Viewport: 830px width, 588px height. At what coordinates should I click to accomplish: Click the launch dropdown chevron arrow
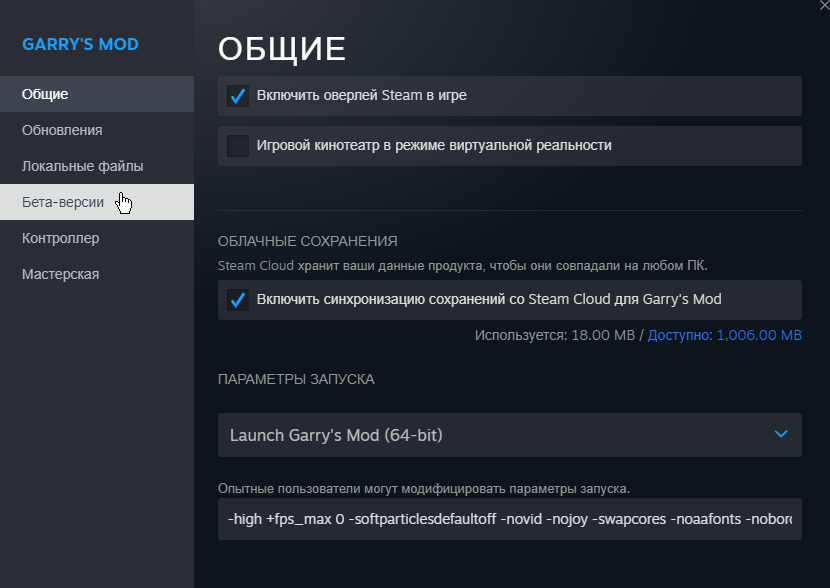tap(781, 435)
